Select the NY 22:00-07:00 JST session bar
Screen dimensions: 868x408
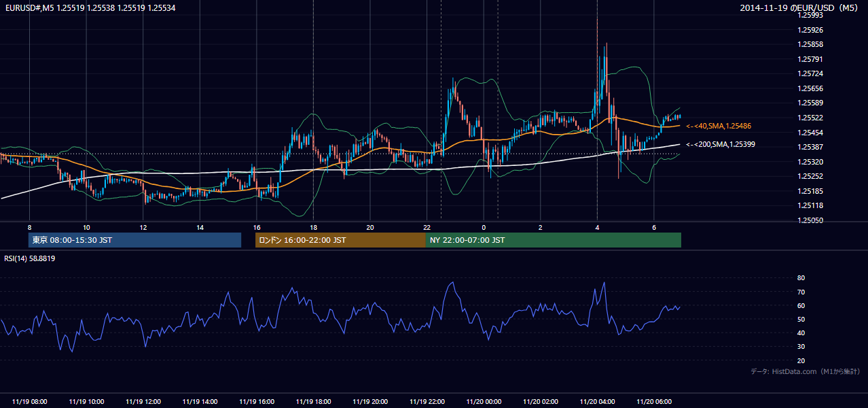click(554, 240)
